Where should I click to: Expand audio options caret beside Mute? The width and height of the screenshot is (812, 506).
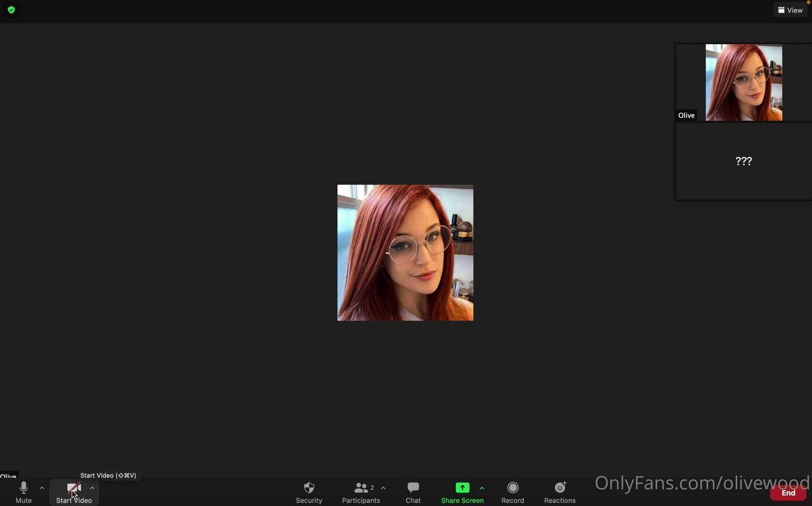pos(42,488)
